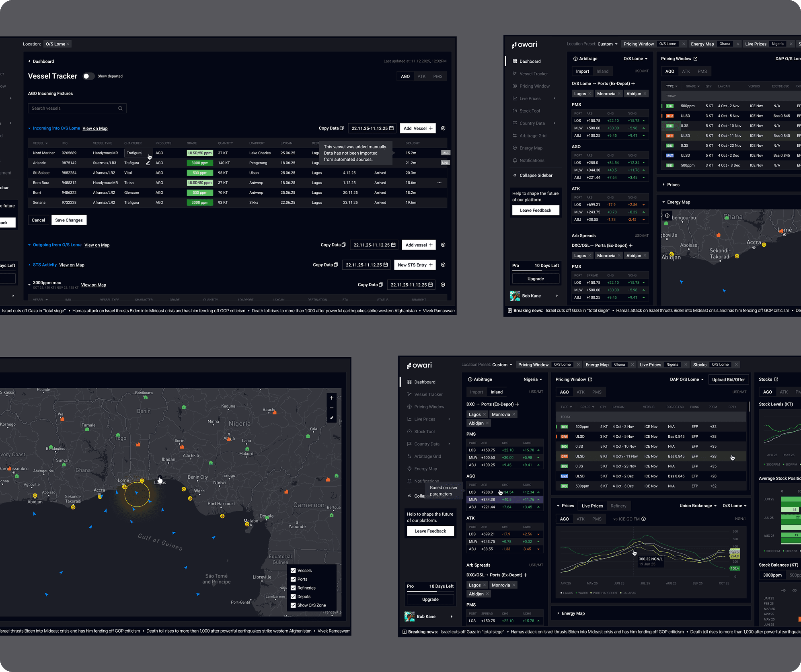Expand the STS Activity section

click(x=29, y=265)
